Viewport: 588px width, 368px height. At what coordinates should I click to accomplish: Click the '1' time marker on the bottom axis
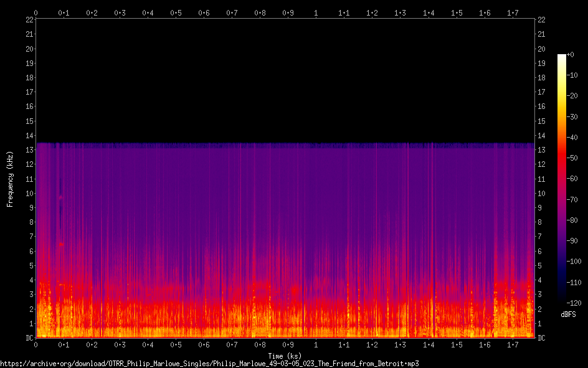pos(316,344)
